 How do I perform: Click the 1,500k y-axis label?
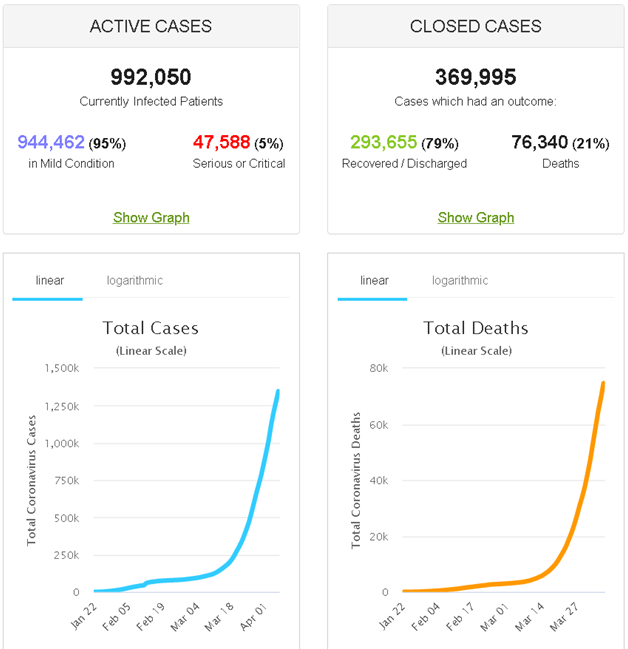(x=62, y=368)
